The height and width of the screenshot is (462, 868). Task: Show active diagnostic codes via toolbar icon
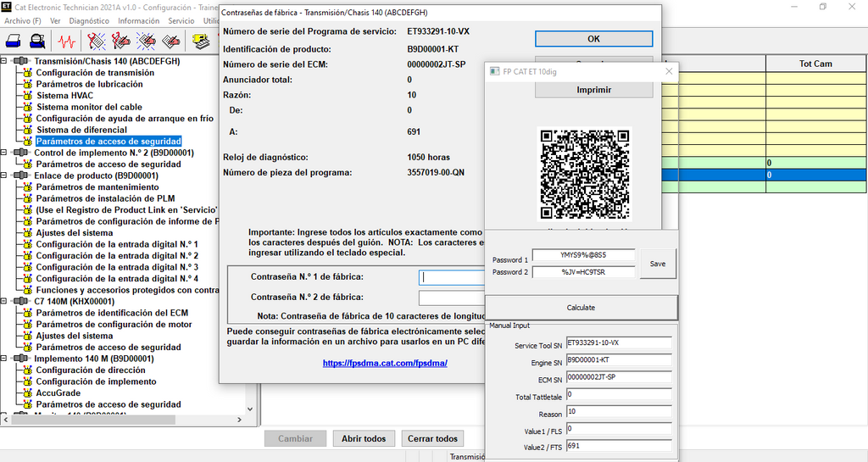97,41
